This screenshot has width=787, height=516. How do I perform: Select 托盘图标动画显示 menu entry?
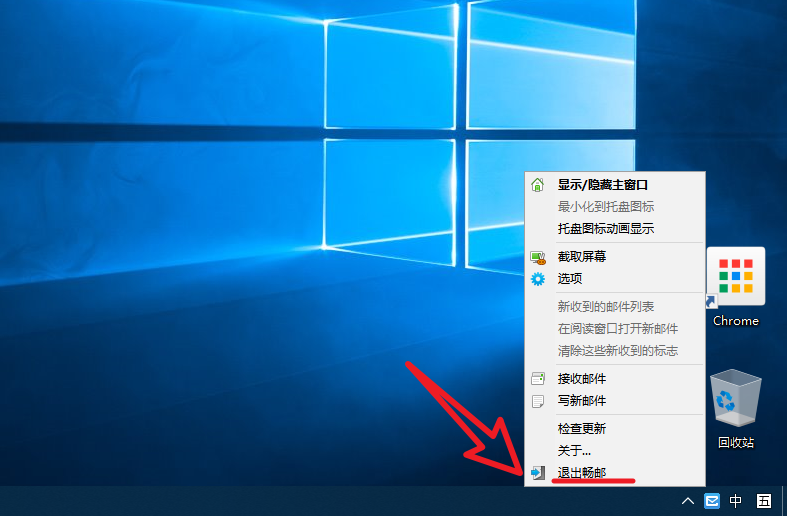pos(615,228)
